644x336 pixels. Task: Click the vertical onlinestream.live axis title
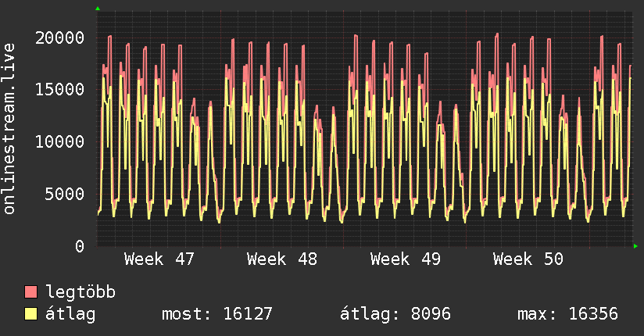[10, 129]
